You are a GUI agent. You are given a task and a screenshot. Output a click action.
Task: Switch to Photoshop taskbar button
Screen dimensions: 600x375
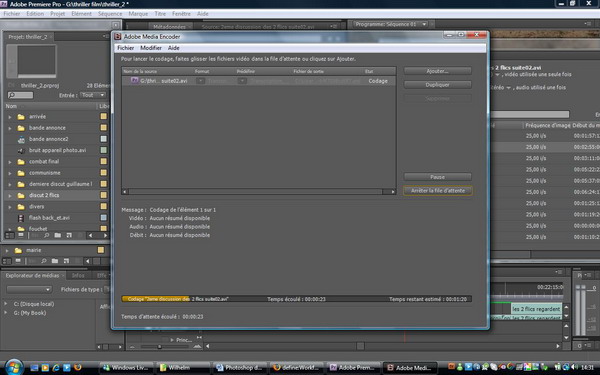239,368
